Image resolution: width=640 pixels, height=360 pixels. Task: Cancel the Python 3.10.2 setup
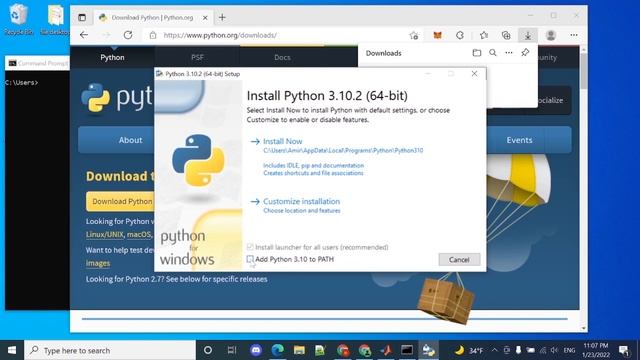459,260
